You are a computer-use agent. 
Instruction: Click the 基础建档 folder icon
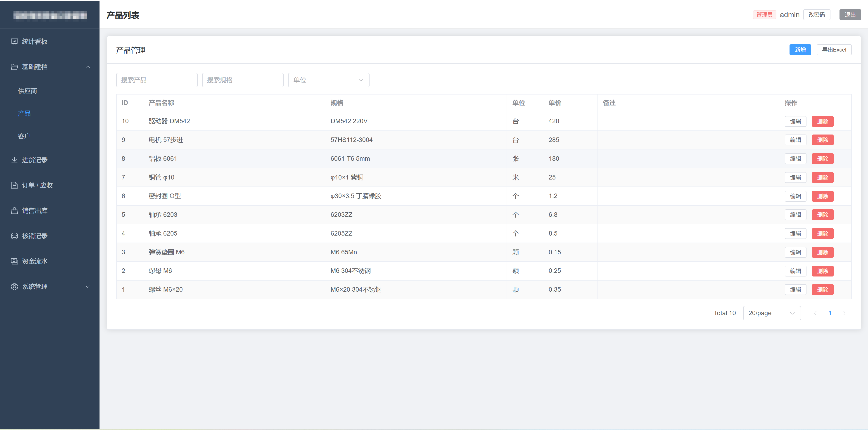tap(14, 67)
